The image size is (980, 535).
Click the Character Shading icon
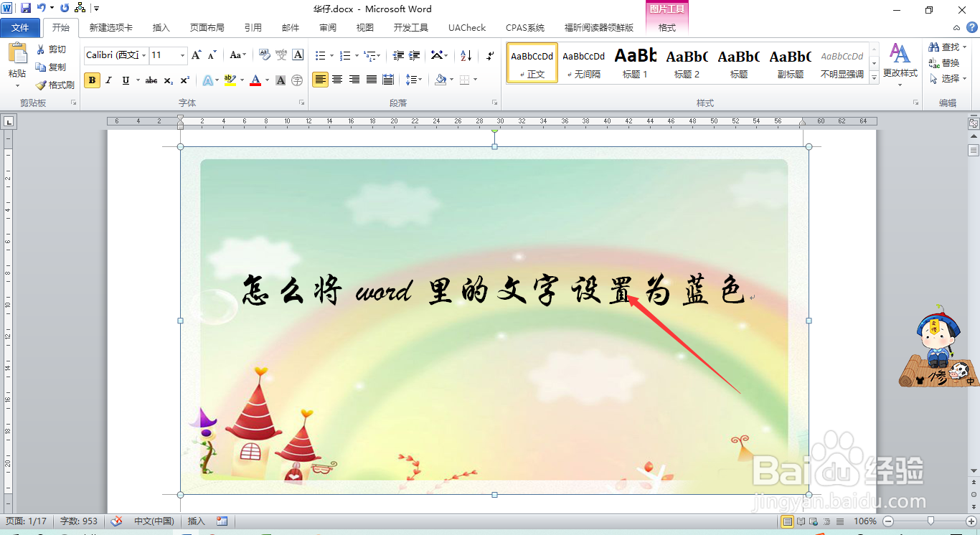point(281,80)
